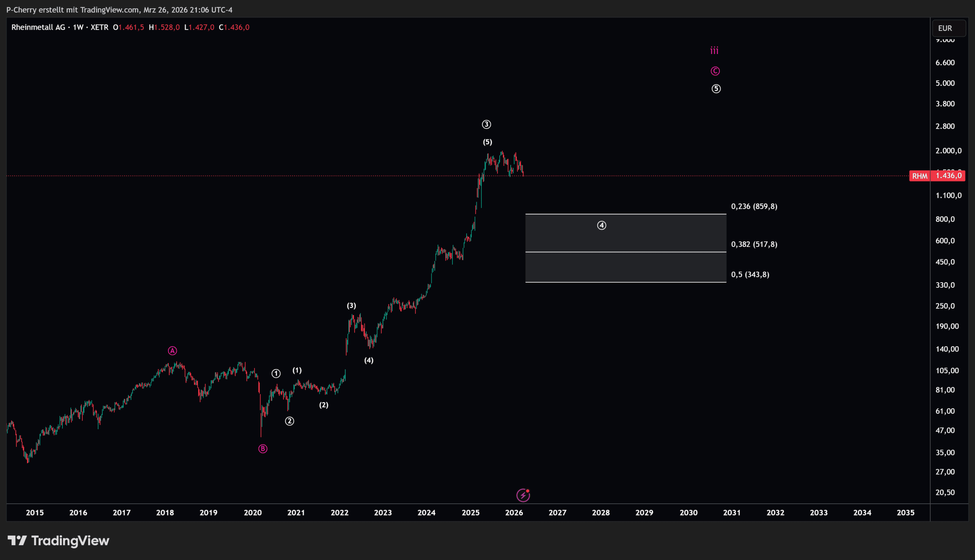Click the pink lightning bolt event icon
This screenshot has width=975, height=560.
(523, 495)
